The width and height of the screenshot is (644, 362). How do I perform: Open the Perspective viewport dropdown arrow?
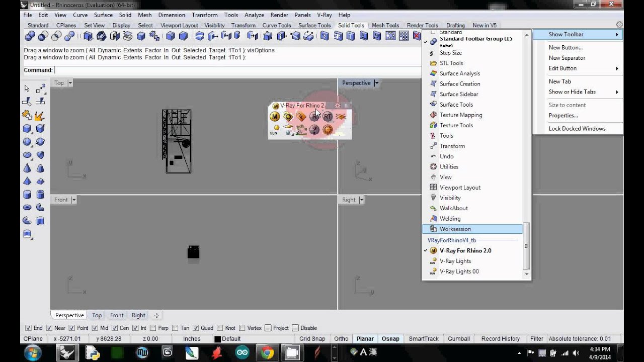(x=376, y=83)
